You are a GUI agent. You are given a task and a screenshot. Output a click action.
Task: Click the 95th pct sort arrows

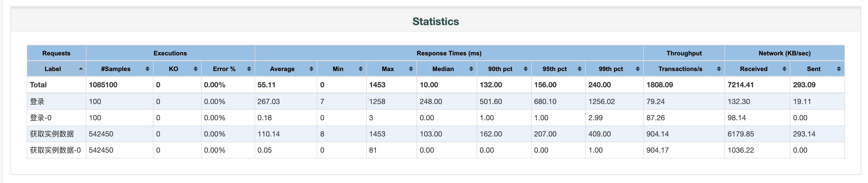click(580, 69)
